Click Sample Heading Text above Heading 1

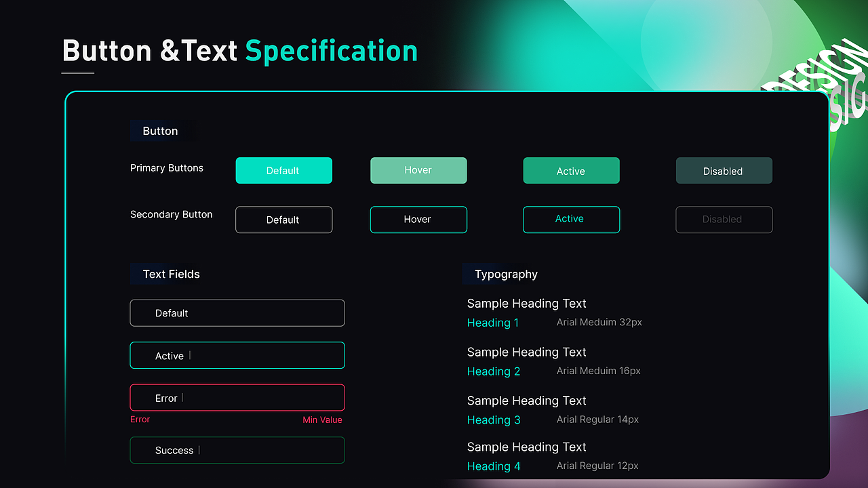(527, 304)
